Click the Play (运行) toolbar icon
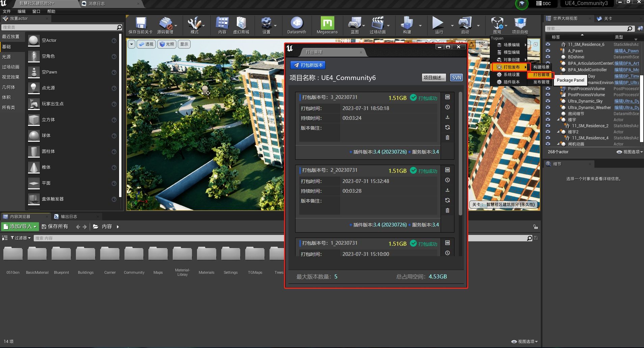Viewport: 644px width, 348px height. coord(438,23)
